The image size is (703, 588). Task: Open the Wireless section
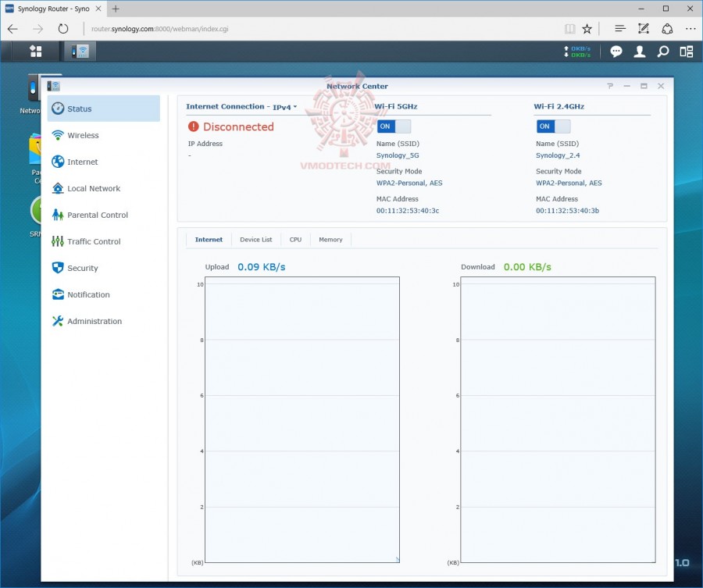pos(104,135)
